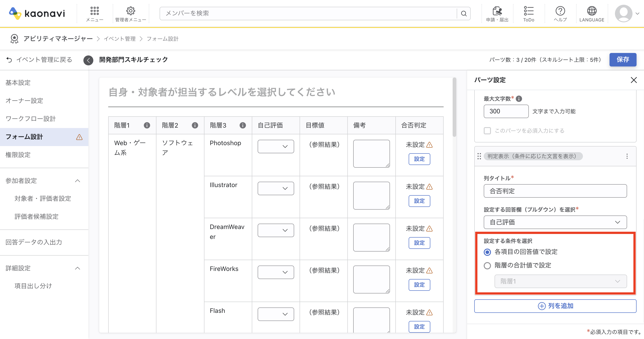Image resolution: width=644 pixels, height=339 pixels.
Task: Open the LANGUAGE globe icon
Action: pyautogui.click(x=591, y=11)
